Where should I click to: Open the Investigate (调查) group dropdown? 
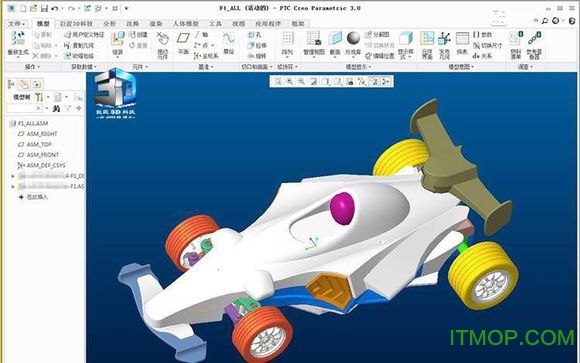tap(525, 67)
